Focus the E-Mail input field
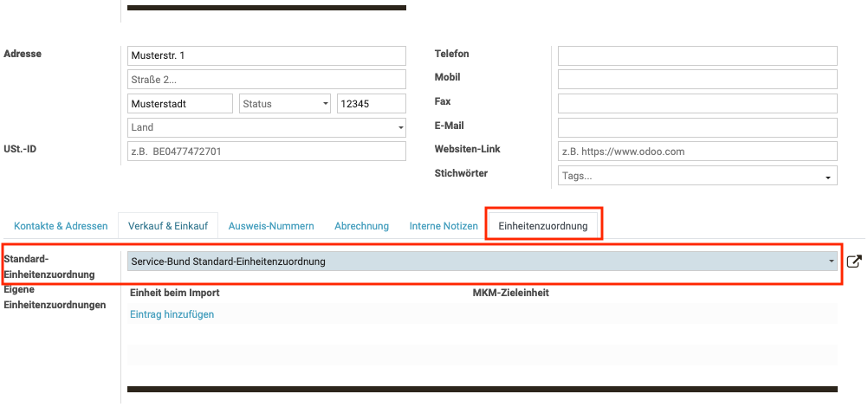The height and width of the screenshot is (407, 868). pyautogui.click(x=697, y=128)
